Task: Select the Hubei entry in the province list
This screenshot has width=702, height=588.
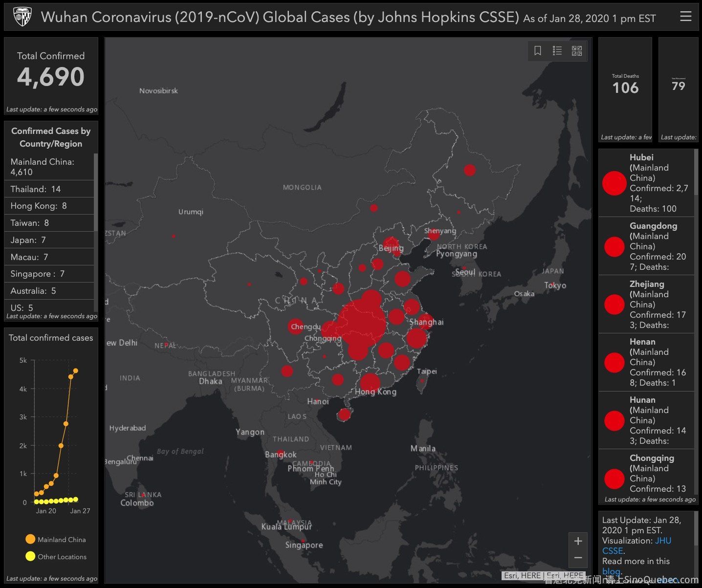Action: point(646,183)
